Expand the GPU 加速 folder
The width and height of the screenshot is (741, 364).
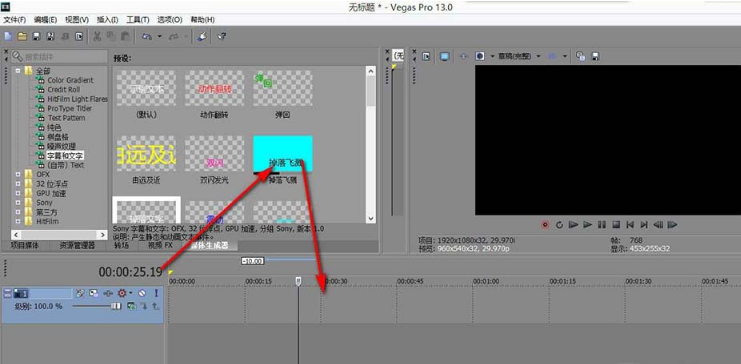click(x=18, y=193)
